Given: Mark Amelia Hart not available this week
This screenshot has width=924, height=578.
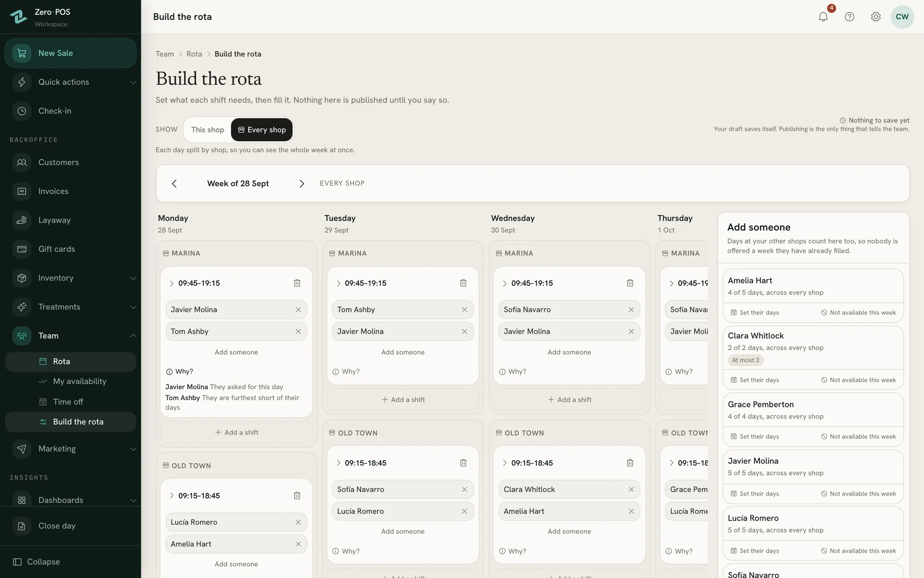Looking at the screenshot, I should pos(858,312).
